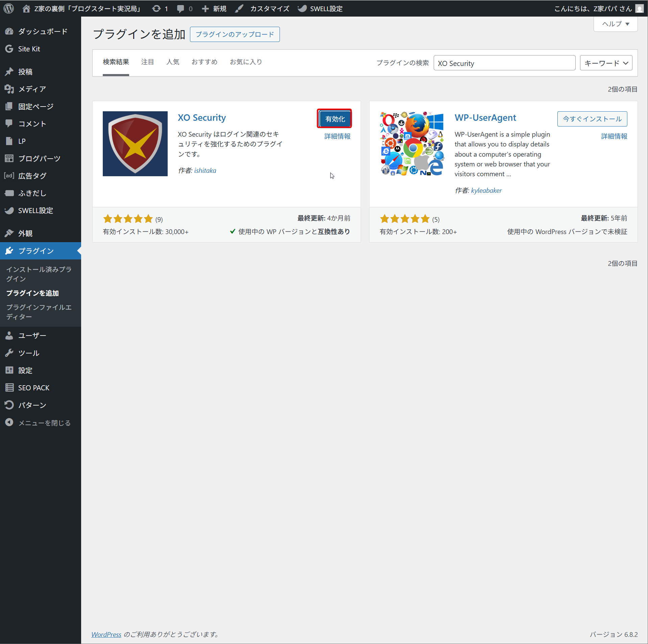
Task: Click the SWELL設定 sidebar icon
Action: pos(9,210)
